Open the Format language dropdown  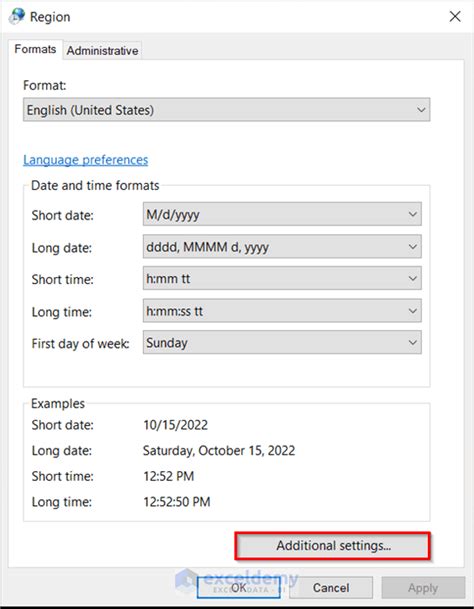[227, 110]
